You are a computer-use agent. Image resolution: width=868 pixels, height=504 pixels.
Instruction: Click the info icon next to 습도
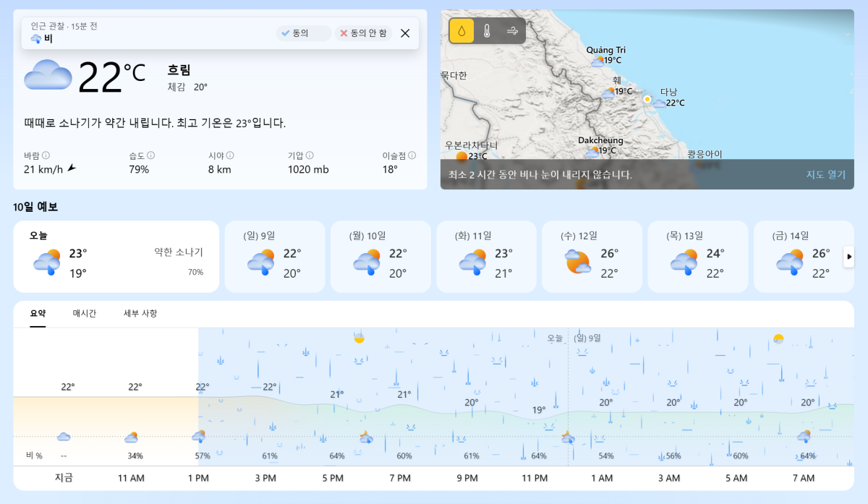pos(151,155)
